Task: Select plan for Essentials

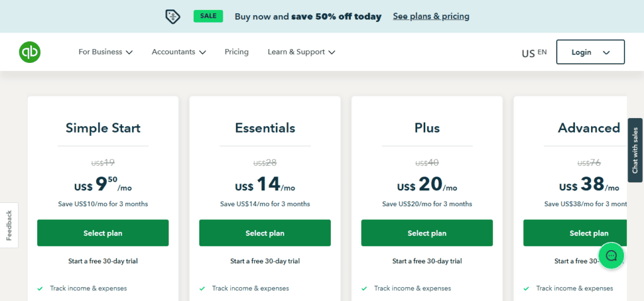Action: (x=265, y=233)
